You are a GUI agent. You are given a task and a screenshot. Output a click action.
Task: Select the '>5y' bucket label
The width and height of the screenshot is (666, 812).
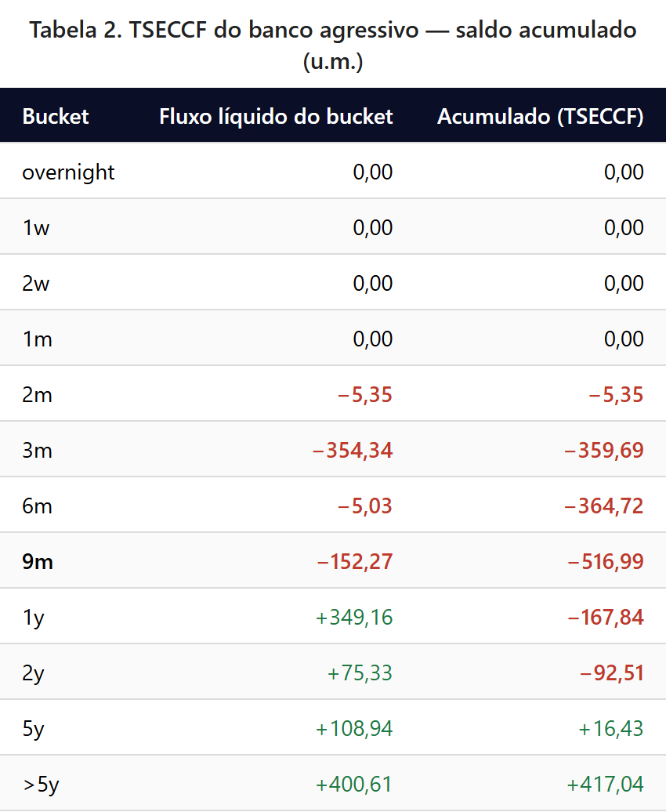coord(41,785)
